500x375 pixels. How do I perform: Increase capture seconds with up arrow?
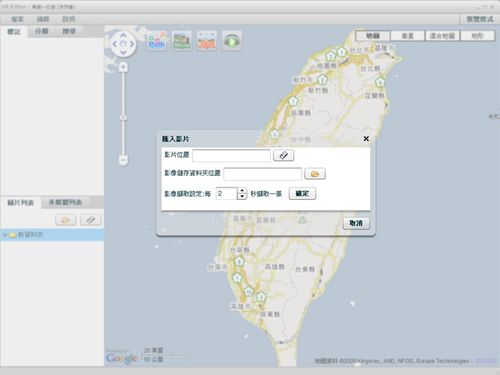point(242,191)
